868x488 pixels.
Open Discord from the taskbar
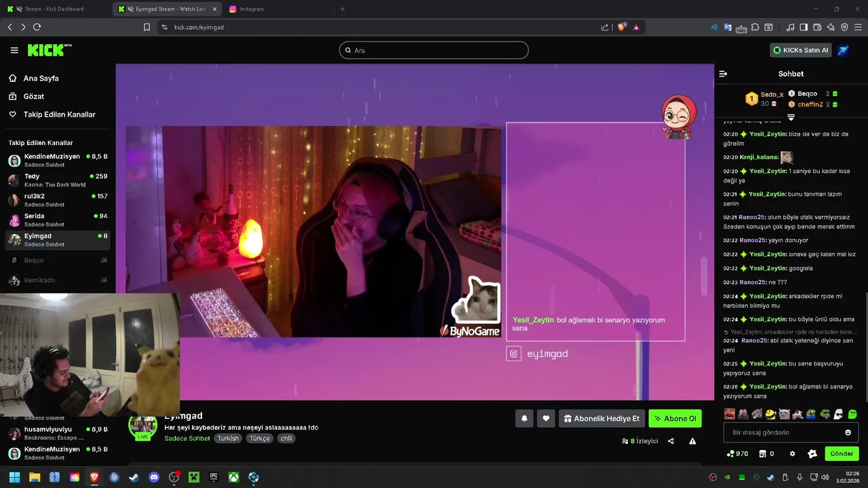154,477
